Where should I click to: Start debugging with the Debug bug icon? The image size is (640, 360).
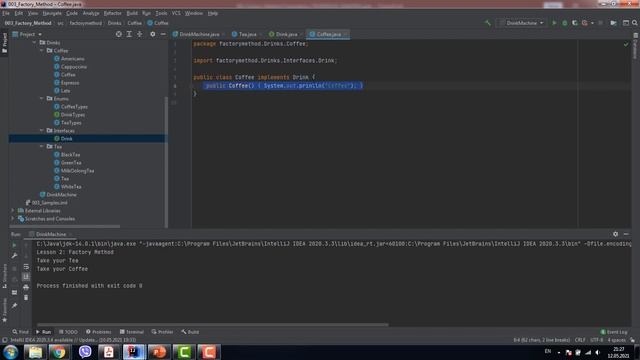click(x=564, y=23)
